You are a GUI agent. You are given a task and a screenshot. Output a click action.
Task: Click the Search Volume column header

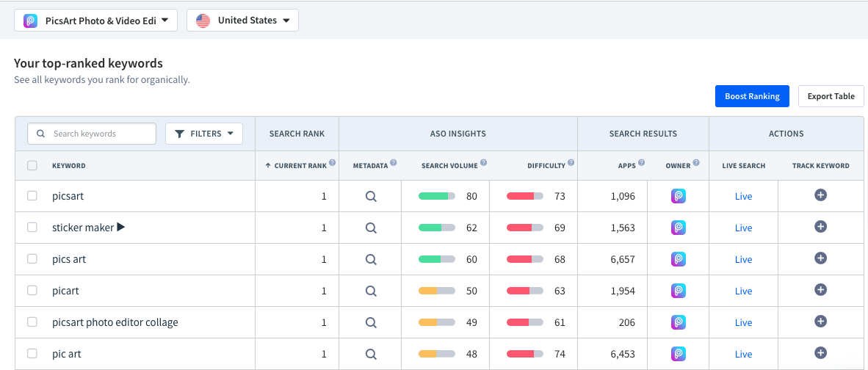click(449, 165)
